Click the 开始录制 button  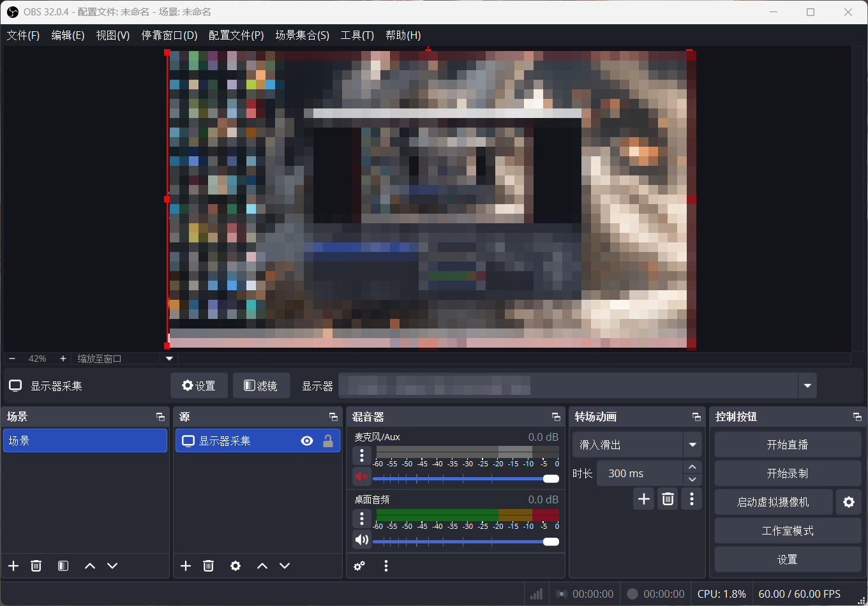coord(787,473)
